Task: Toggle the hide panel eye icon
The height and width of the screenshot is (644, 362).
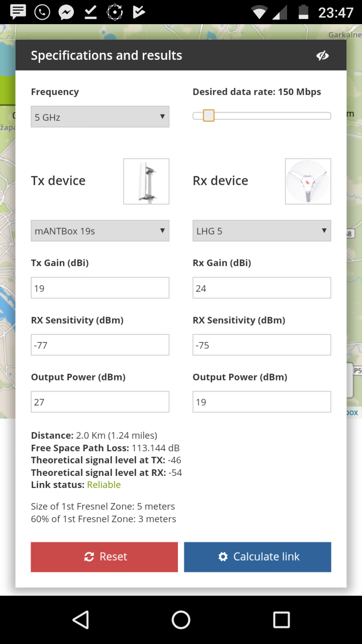Action: coord(322,55)
